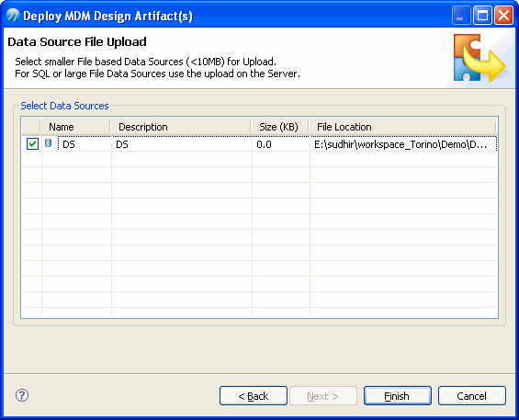Close the Deploy MDM Design Artifact(s) dialog
This screenshot has height=420, width=519.
coord(503,16)
